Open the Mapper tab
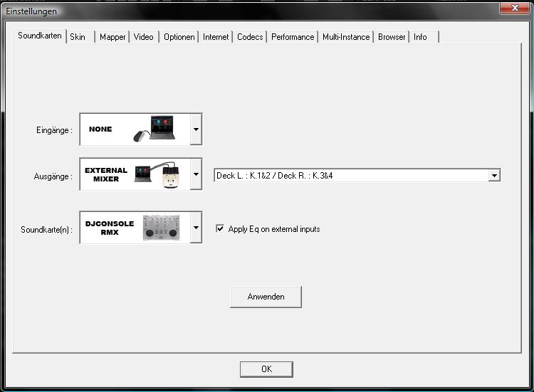Image resolution: width=534 pixels, height=392 pixels. click(x=112, y=37)
